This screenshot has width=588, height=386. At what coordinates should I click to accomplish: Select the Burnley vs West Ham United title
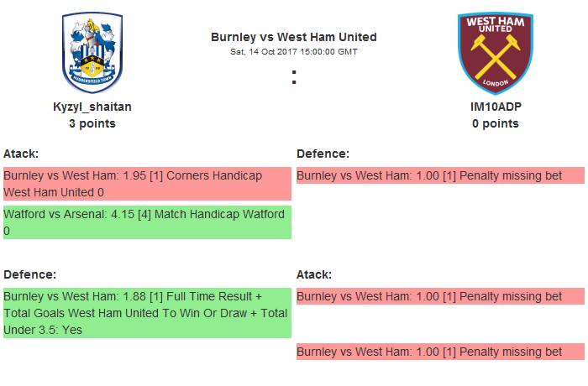[294, 37]
